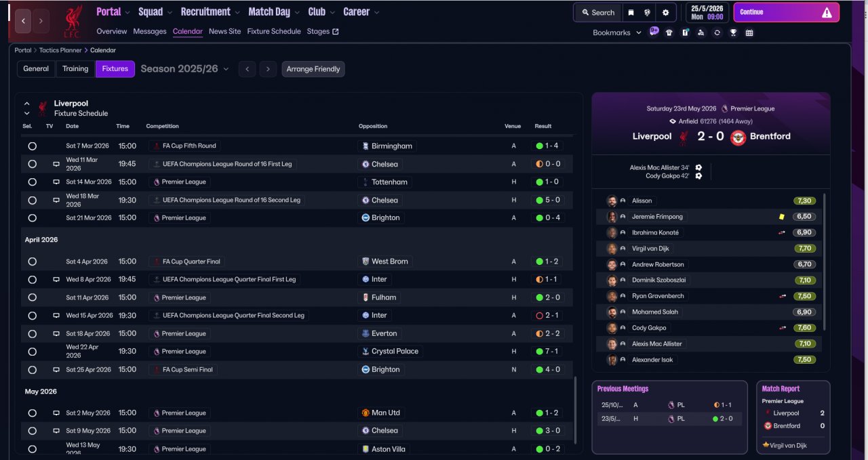The image size is (868, 460).
Task: Click the warning triangle on Continue button
Action: click(827, 12)
